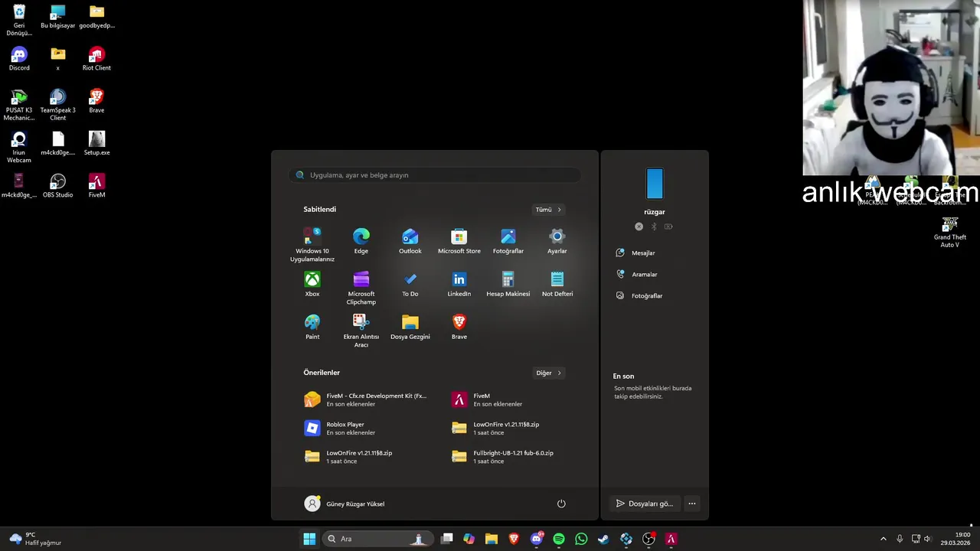Expand Diğer for more recommendations
The height and width of the screenshot is (551, 980).
tap(548, 373)
